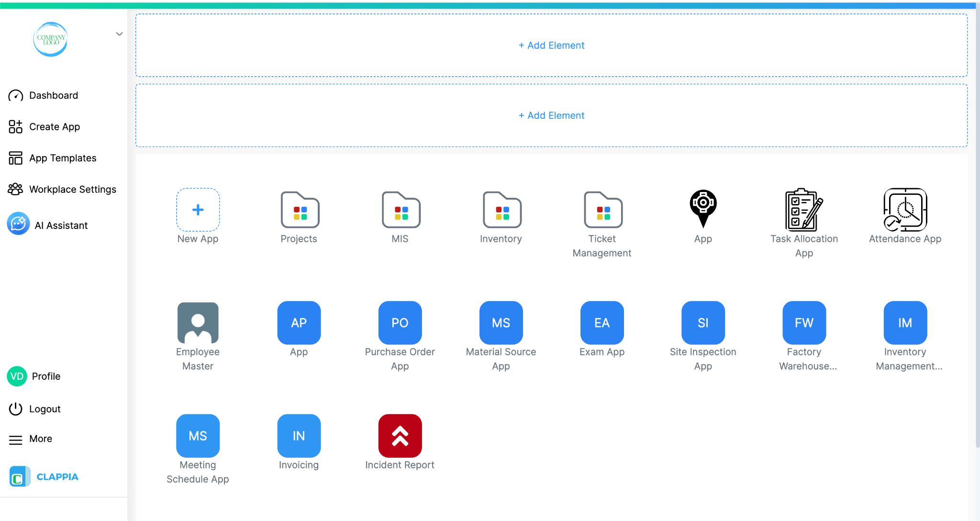Open the Task Allocation App icon
The width and height of the screenshot is (980, 521).
(x=803, y=210)
